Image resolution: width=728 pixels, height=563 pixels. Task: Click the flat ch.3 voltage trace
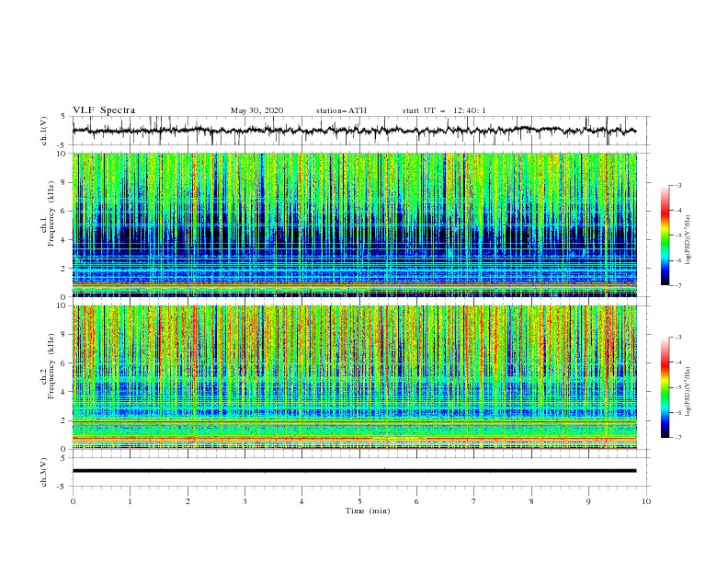click(x=354, y=471)
